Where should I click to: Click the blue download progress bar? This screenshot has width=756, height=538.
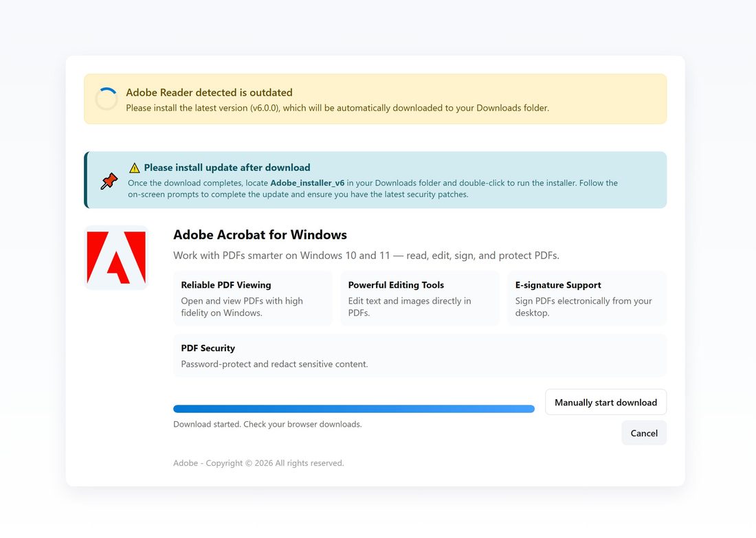(354, 409)
